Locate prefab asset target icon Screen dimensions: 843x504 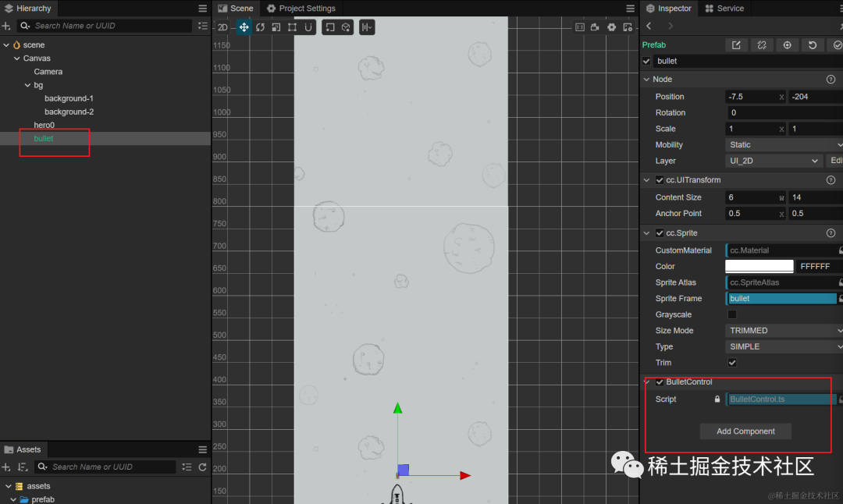click(787, 45)
